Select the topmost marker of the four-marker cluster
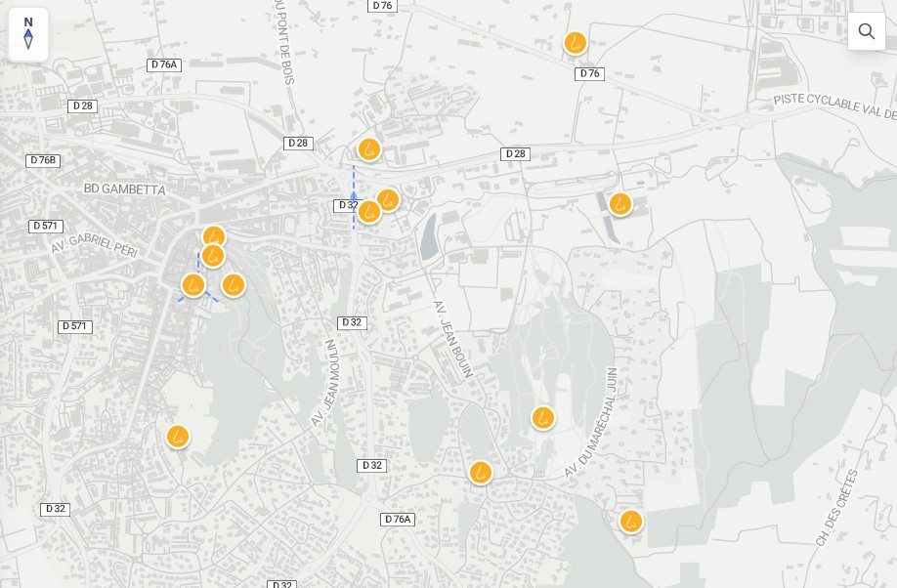Screen dimensions: 897x588 point(214,237)
